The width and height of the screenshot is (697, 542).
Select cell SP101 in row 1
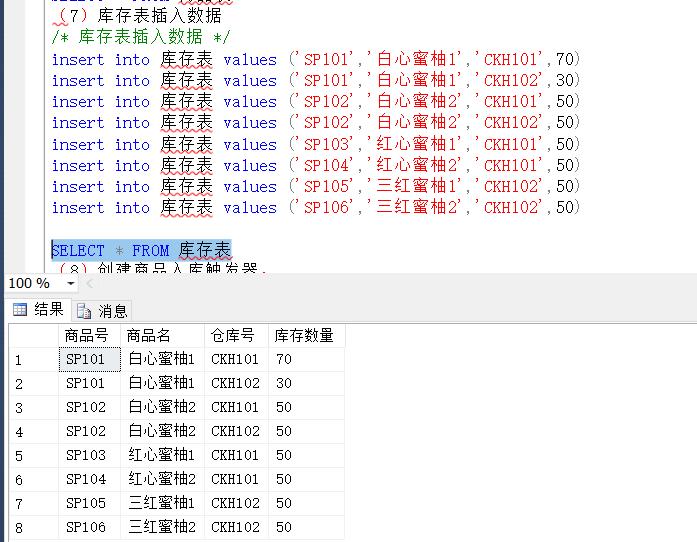[89, 359]
